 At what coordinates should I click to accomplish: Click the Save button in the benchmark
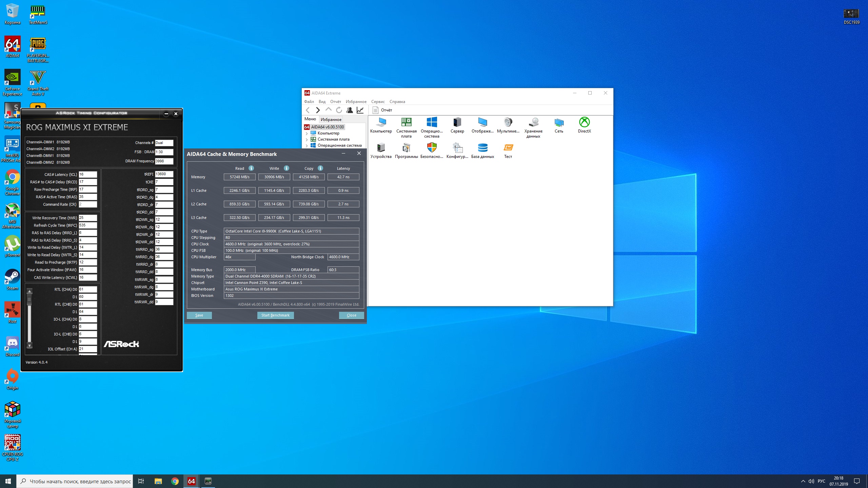pyautogui.click(x=199, y=315)
